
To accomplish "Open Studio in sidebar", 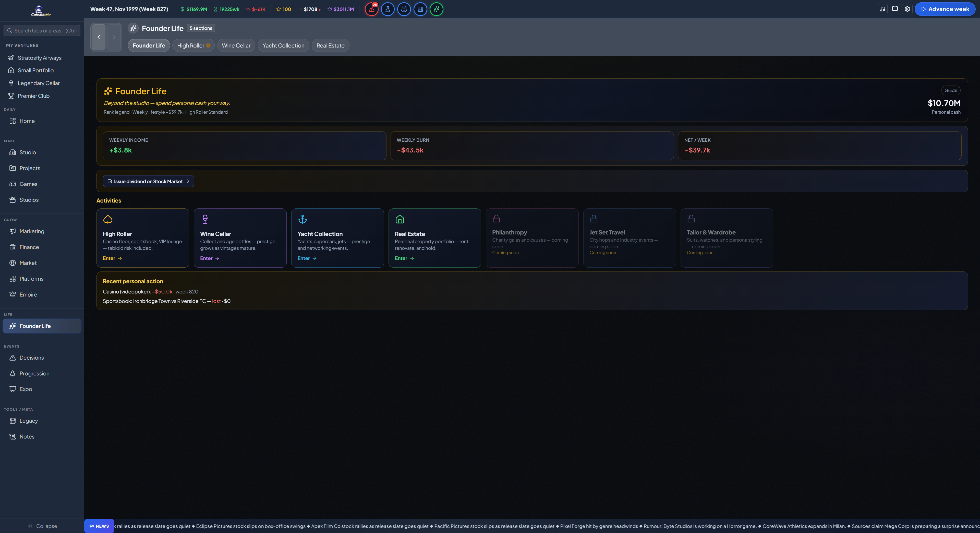I will click(42, 152).
